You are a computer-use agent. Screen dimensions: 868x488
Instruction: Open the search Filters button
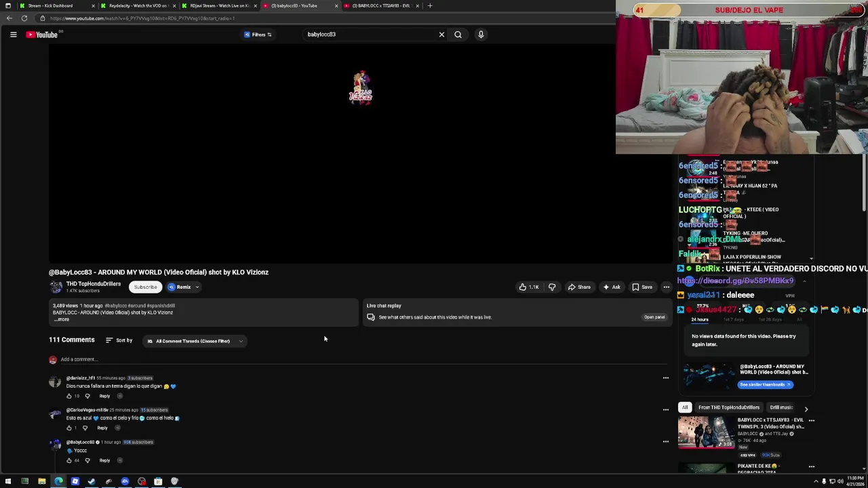tap(258, 35)
